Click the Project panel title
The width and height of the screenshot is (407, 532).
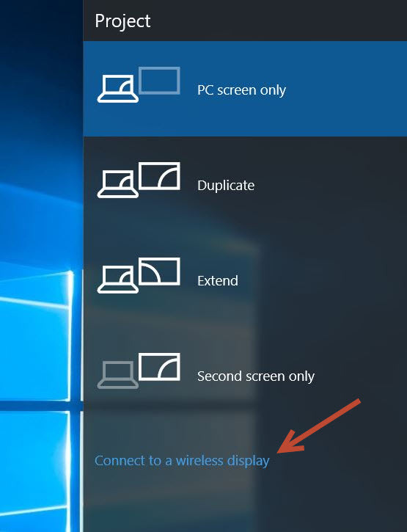(x=122, y=21)
